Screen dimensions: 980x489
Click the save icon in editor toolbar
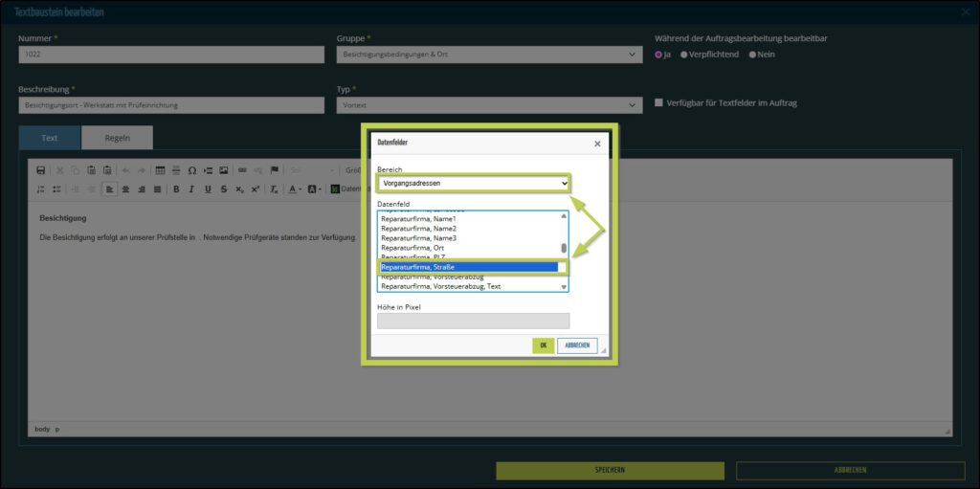(x=41, y=170)
